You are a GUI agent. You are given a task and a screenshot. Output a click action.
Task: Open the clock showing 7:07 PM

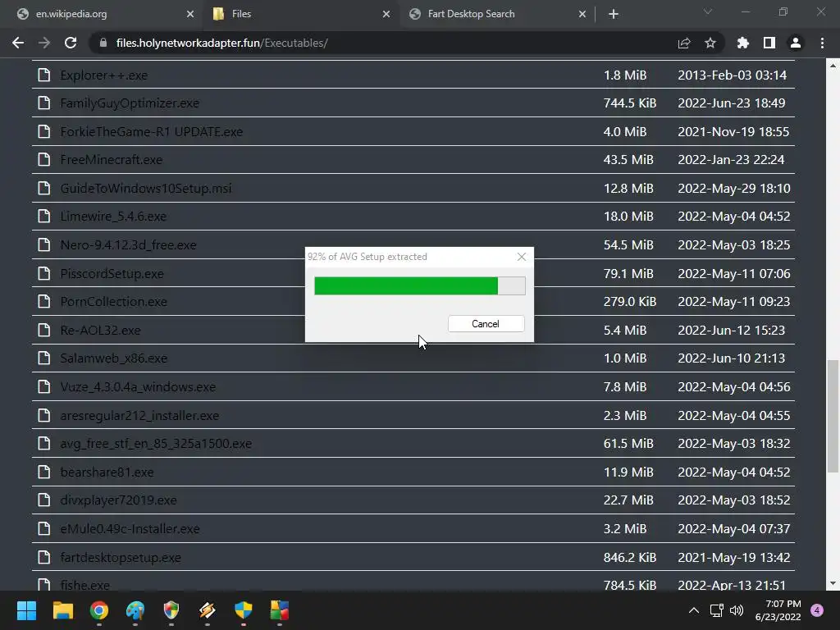click(778, 610)
